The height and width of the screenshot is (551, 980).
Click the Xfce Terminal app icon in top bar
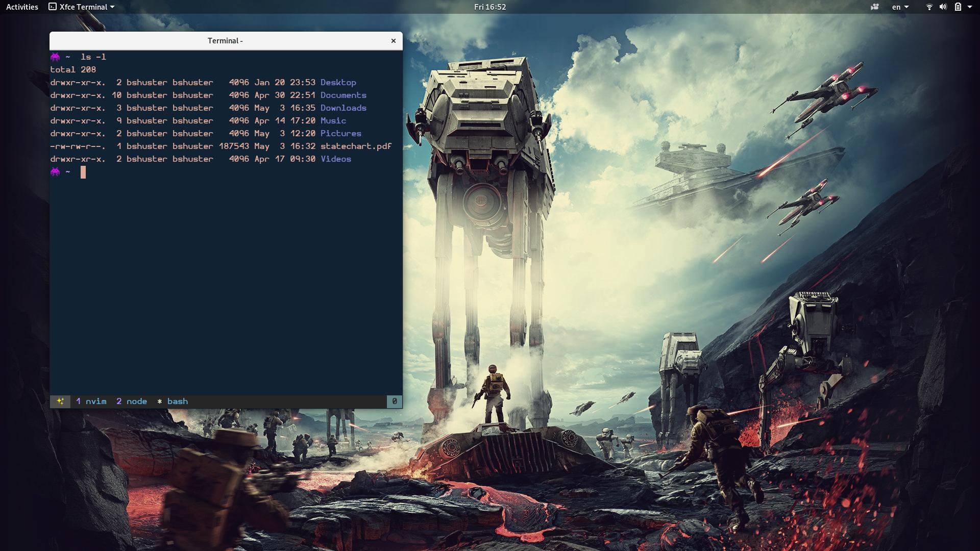point(53,7)
